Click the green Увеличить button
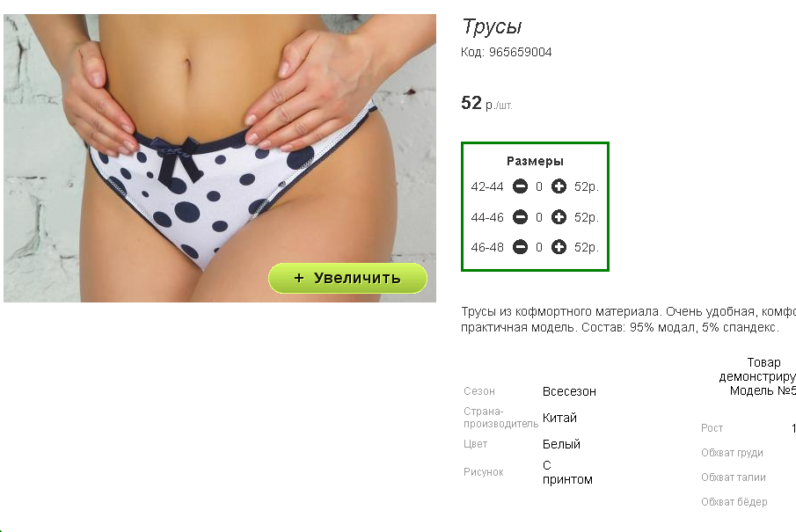This screenshot has height=532, width=796. 347,278
